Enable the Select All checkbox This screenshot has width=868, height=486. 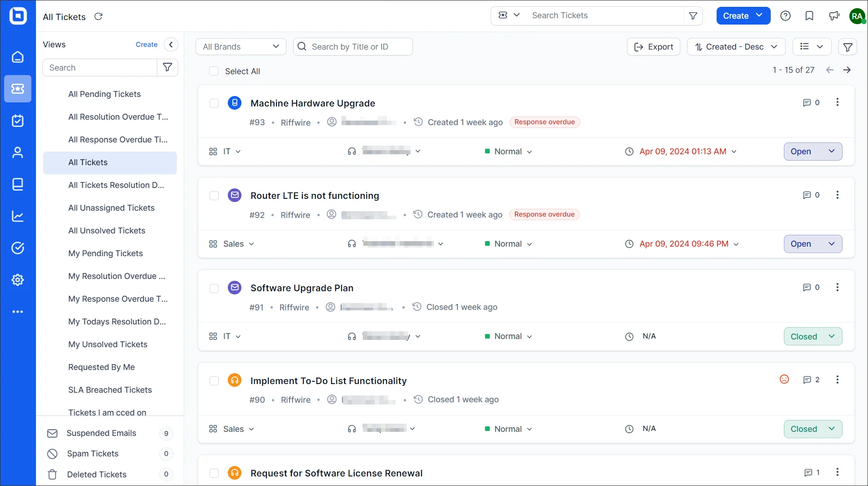(214, 71)
